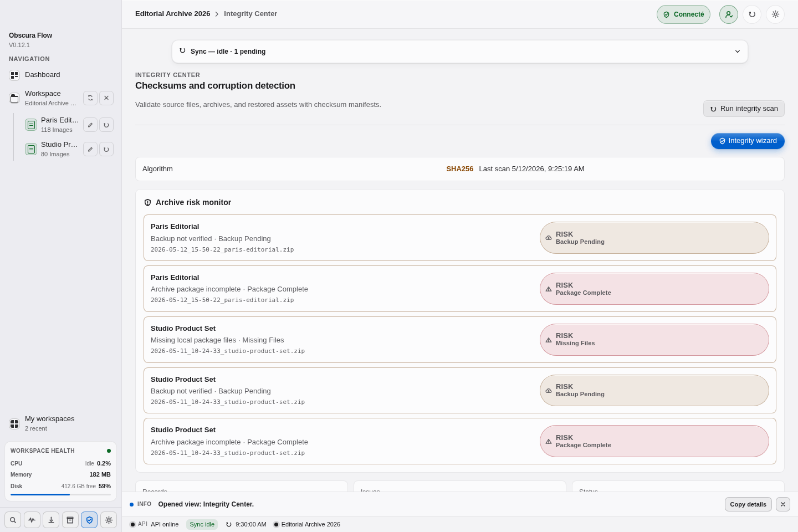Click Editorial Archive 2026 in status bar
This screenshot has width=798, height=532.
pyautogui.click(x=306, y=524)
